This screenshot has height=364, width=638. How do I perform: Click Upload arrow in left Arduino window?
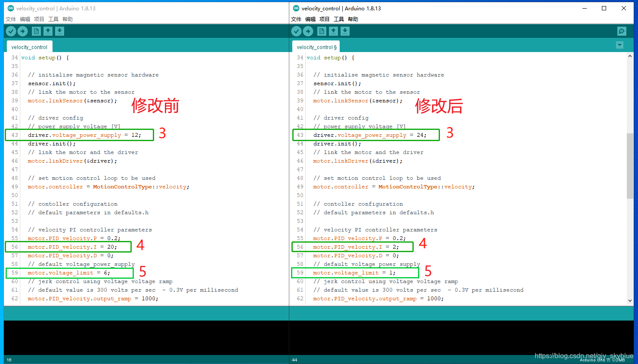[x=23, y=31]
